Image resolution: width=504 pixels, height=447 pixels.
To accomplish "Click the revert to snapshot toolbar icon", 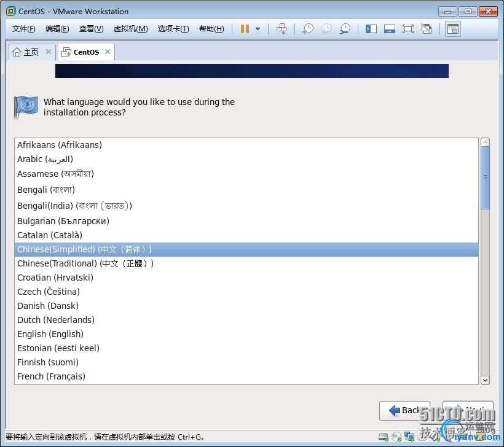I will [326, 29].
